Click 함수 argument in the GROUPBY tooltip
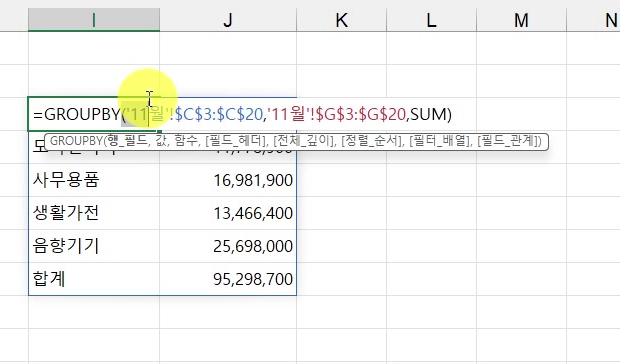Screen dimensions: 620x364 coord(186,141)
